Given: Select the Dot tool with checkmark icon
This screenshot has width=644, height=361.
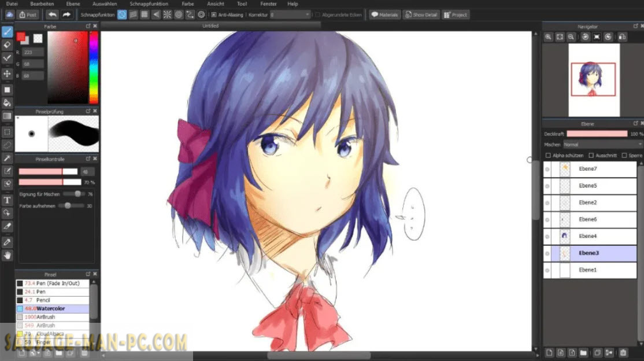Looking at the screenshot, I should tap(7, 58).
